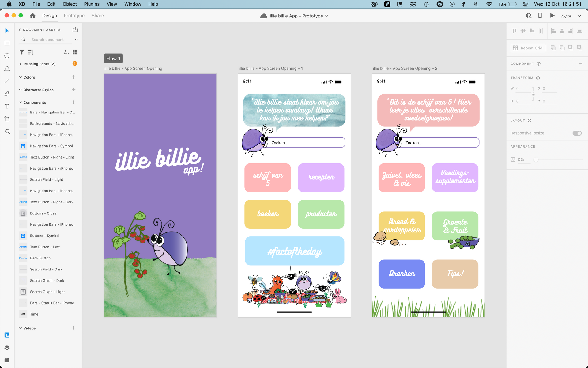Switch to the Prototype tab
Image resolution: width=588 pixels, height=368 pixels.
click(74, 16)
